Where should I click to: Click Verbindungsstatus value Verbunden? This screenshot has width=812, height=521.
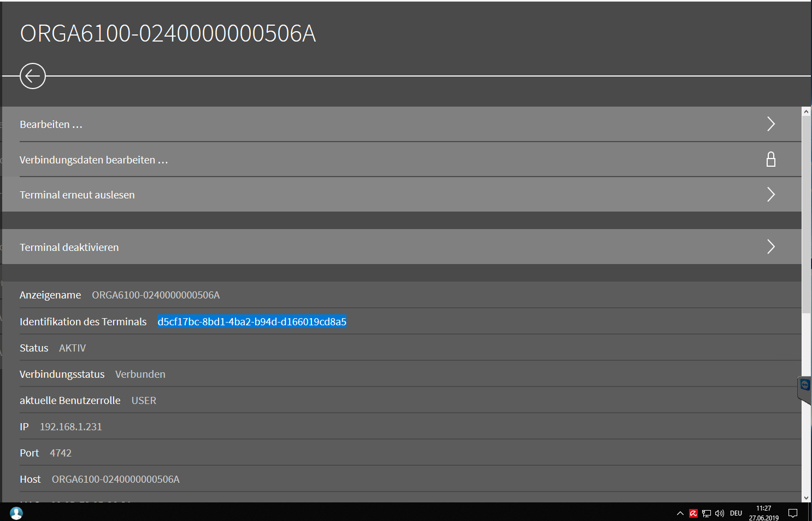coord(140,374)
